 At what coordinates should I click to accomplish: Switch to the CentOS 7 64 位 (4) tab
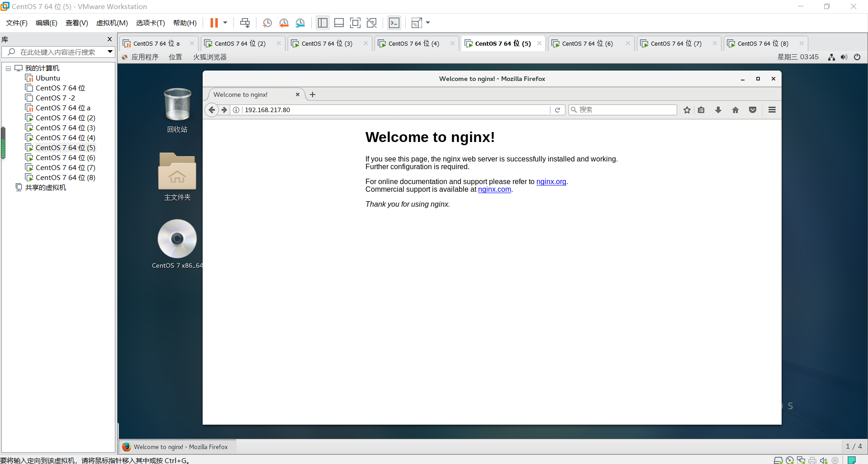(x=413, y=43)
